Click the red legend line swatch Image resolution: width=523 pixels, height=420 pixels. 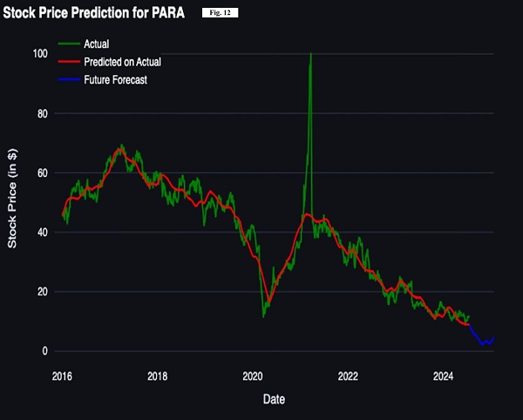pos(69,62)
